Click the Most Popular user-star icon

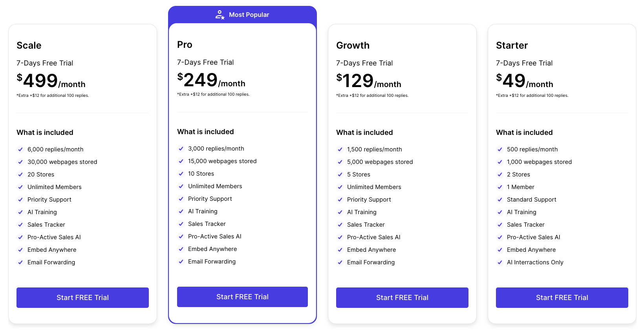(x=220, y=15)
